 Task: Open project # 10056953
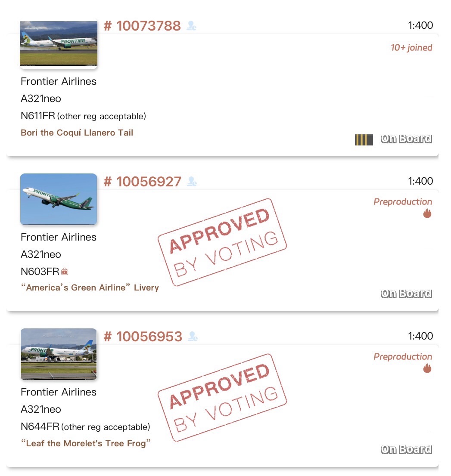pyautogui.click(x=143, y=337)
